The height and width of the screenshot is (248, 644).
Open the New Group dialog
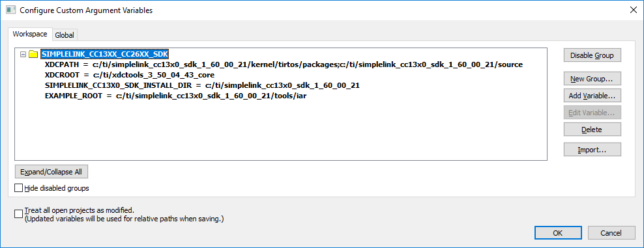pos(592,78)
